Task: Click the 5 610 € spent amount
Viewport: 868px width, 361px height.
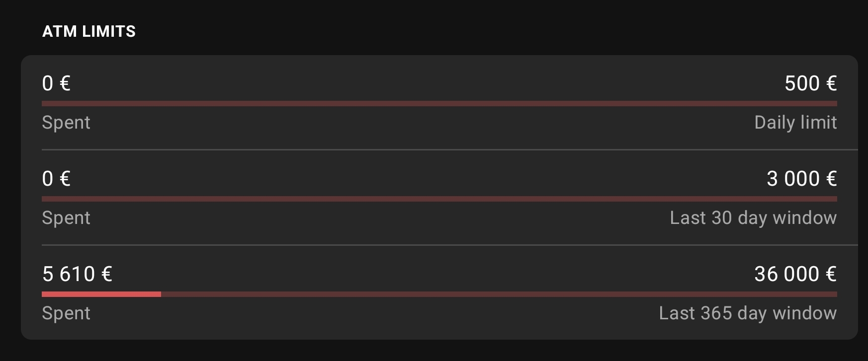Action: [x=77, y=274]
